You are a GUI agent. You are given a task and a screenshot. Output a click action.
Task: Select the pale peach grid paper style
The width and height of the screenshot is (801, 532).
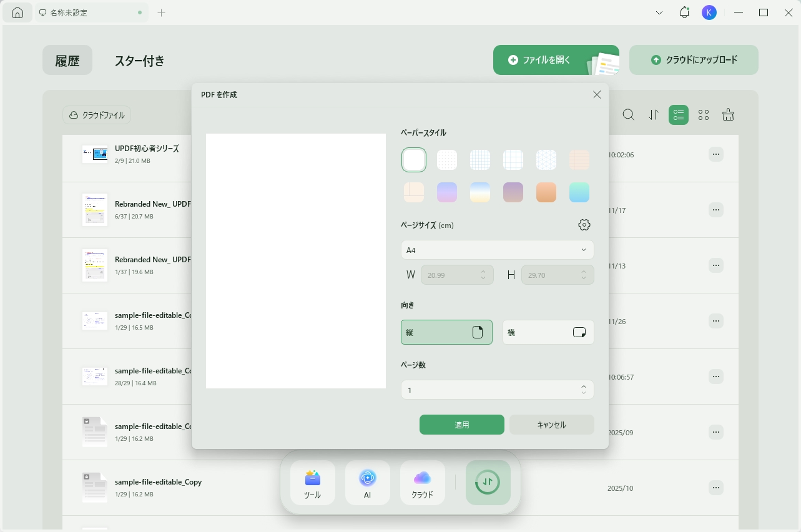579,160
